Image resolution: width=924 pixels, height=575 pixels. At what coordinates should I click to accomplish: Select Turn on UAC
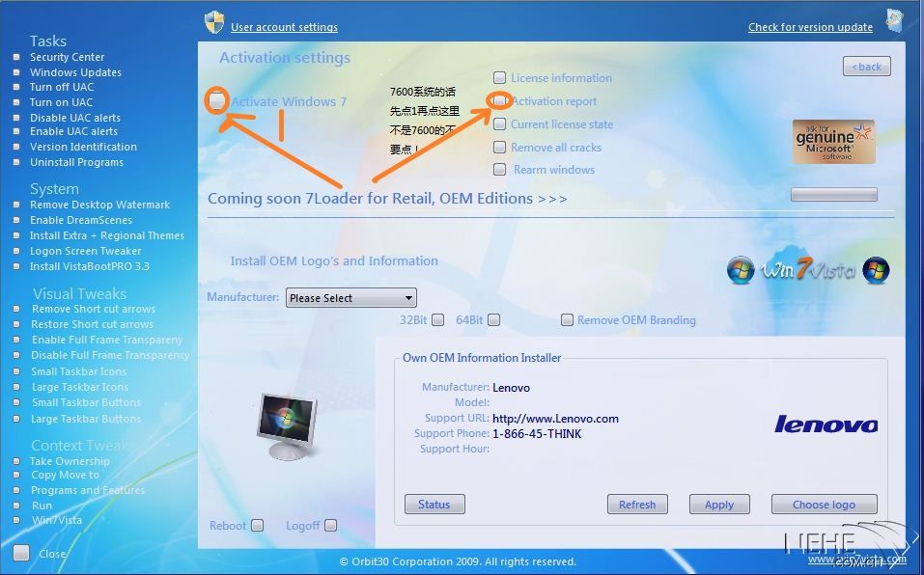[x=61, y=102]
